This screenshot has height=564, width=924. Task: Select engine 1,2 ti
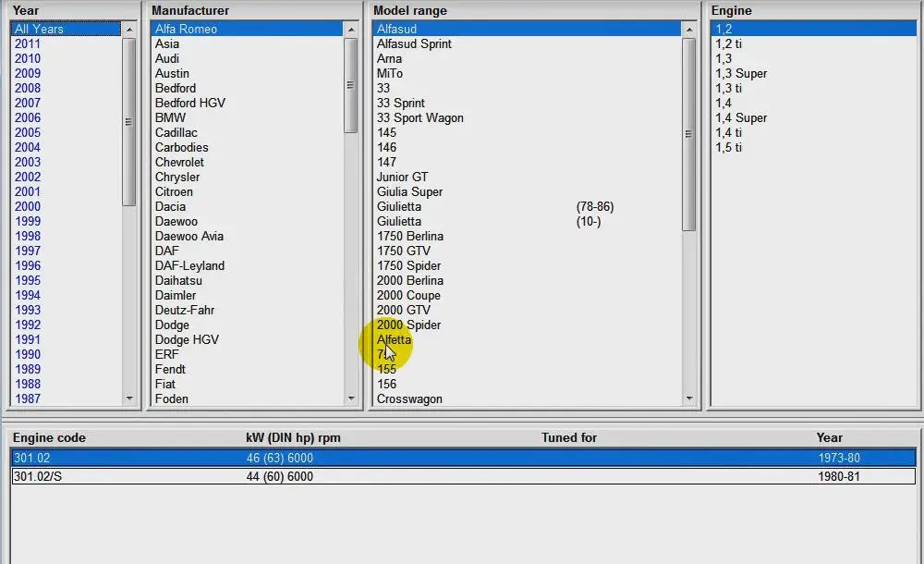pos(728,43)
